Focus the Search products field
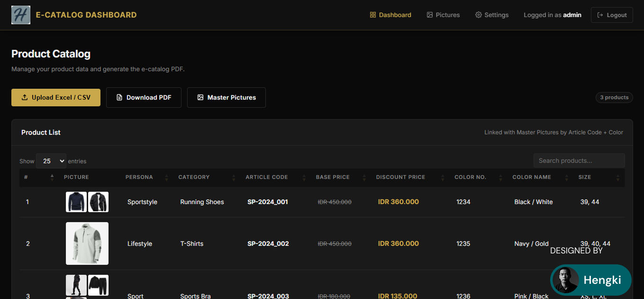 point(579,160)
